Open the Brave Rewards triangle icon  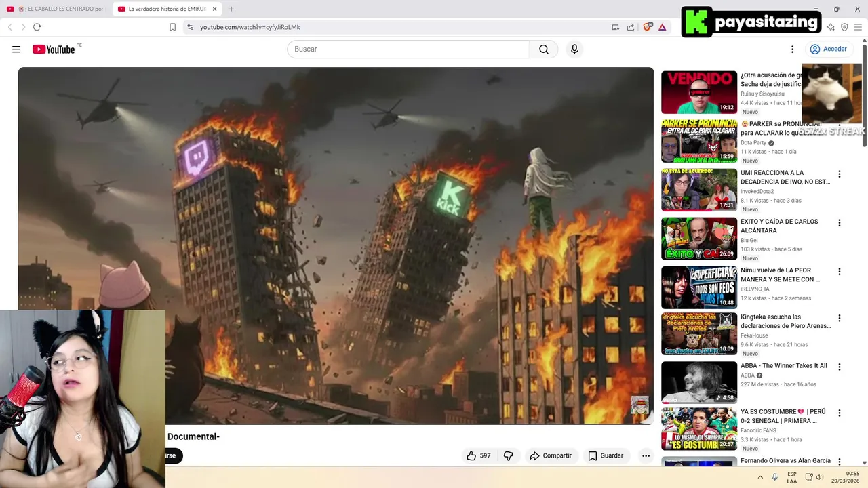tap(662, 27)
